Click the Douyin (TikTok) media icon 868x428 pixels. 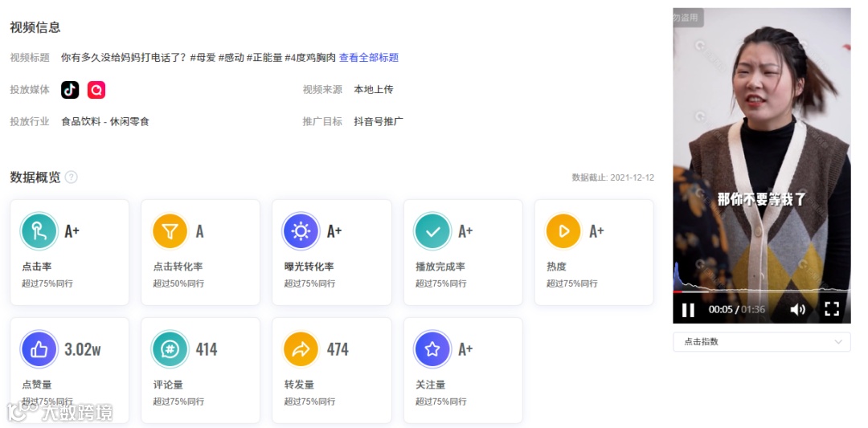coord(70,90)
